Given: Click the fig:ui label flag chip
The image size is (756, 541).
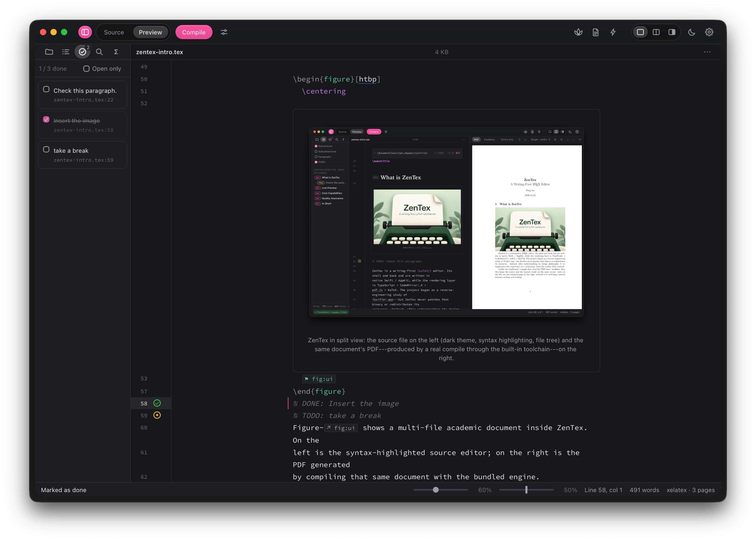Looking at the screenshot, I should [319, 379].
